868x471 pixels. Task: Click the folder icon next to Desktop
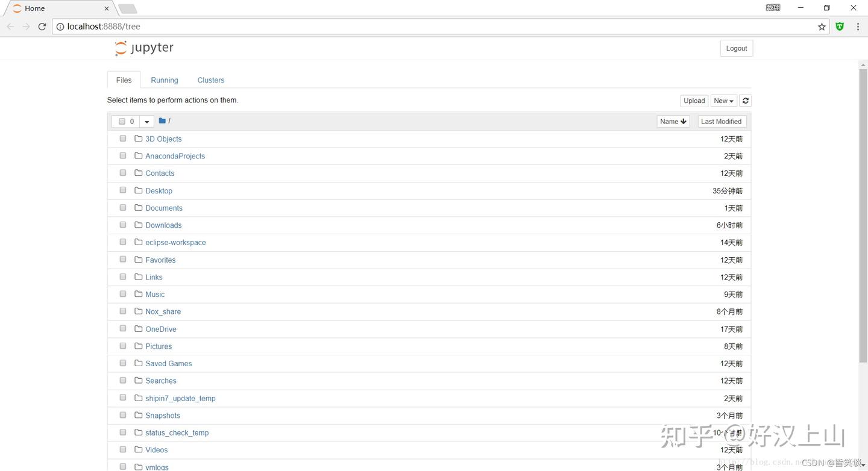coord(139,190)
